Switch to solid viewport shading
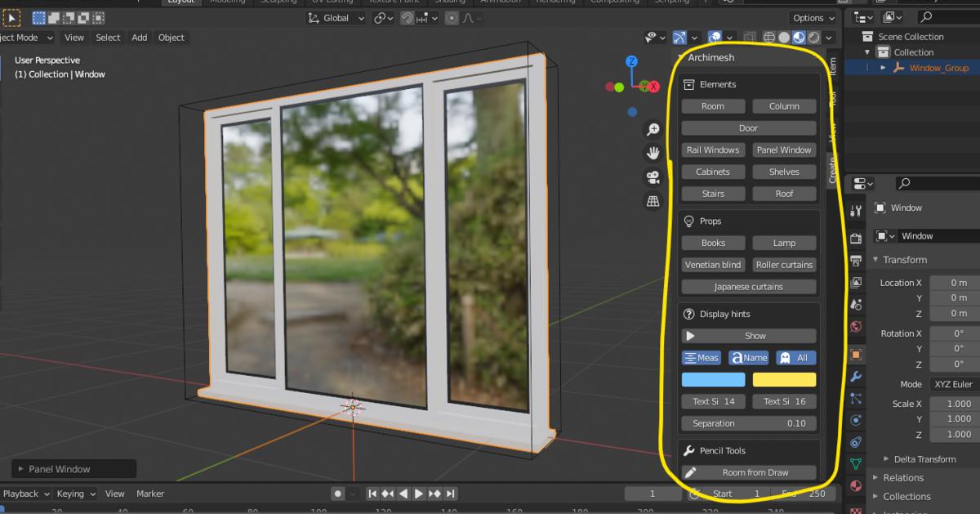The height and width of the screenshot is (514, 980). (x=784, y=38)
